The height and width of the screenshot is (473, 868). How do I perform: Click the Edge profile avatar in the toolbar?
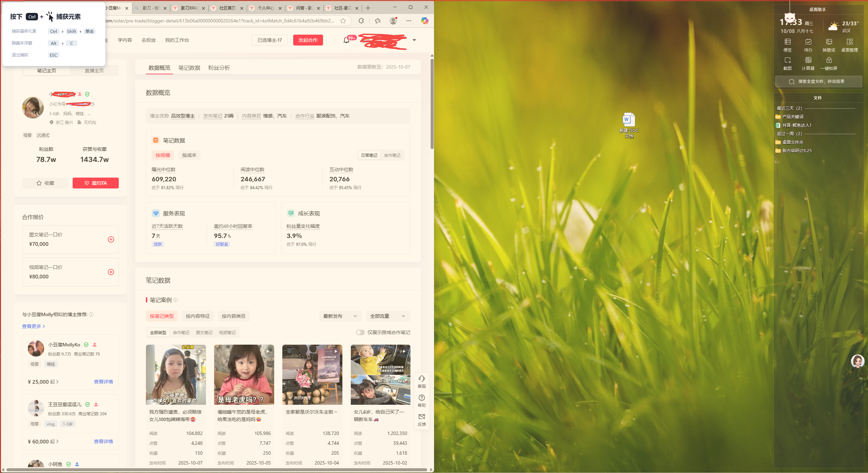pos(393,21)
